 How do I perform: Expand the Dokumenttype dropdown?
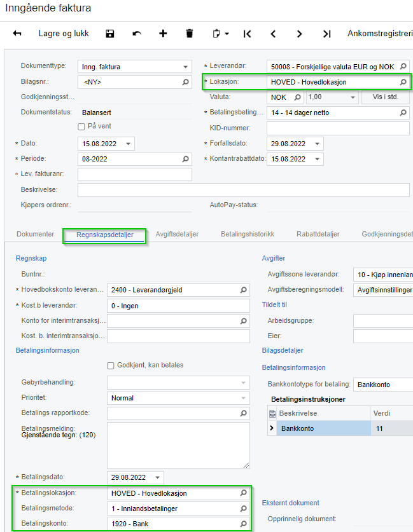[x=185, y=67]
